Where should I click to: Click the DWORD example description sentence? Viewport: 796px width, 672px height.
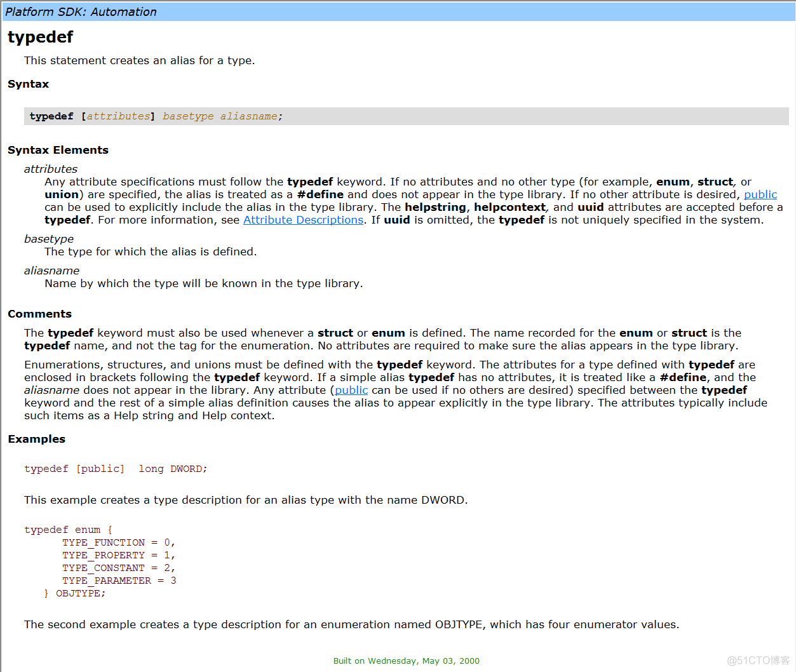point(246,500)
